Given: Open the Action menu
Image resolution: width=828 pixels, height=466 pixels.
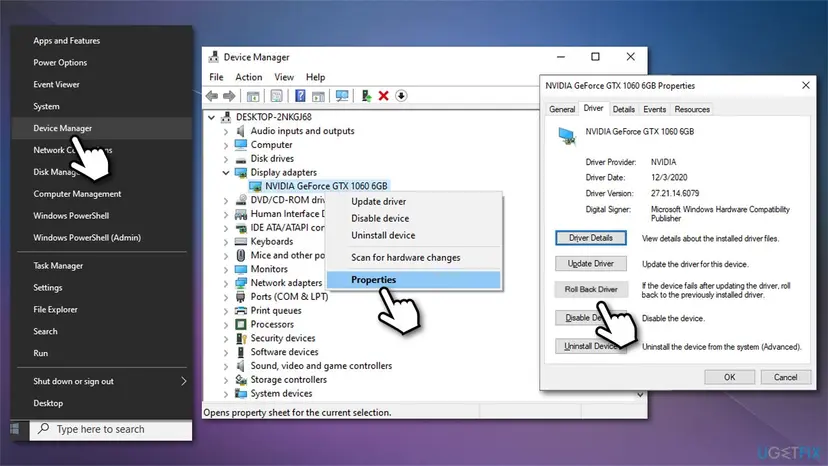Looking at the screenshot, I should coord(249,77).
